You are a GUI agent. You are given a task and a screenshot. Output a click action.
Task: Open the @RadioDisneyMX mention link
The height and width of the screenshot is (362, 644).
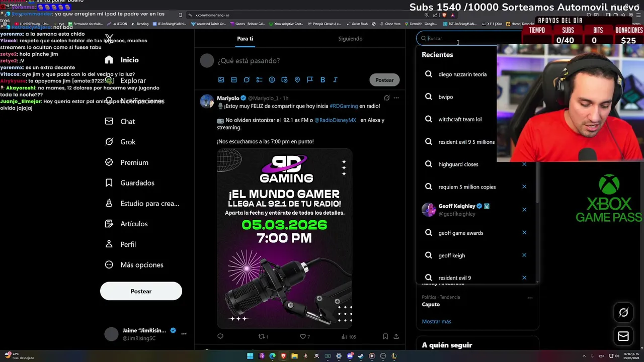point(335,120)
